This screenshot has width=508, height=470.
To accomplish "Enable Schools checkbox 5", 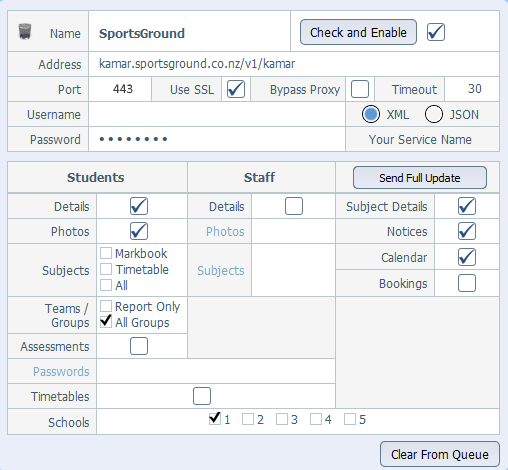I will (x=350, y=419).
